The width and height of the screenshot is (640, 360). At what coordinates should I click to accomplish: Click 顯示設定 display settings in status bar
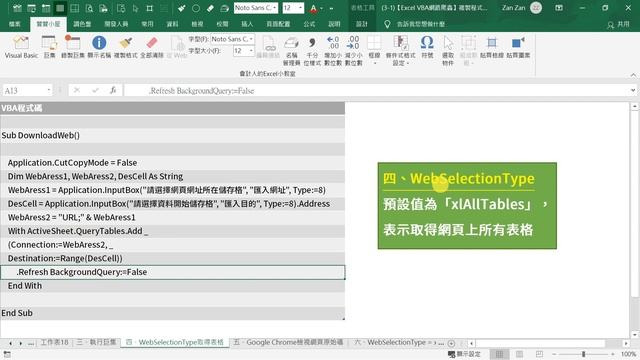[464, 354]
